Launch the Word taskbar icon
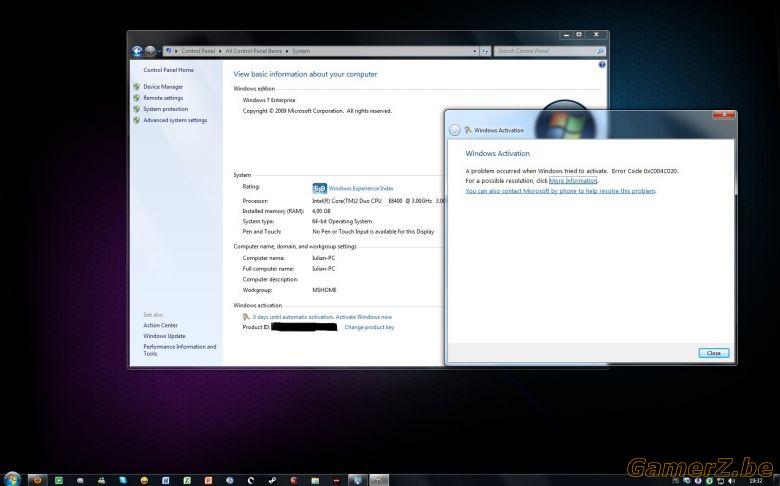 click(165, 481)
